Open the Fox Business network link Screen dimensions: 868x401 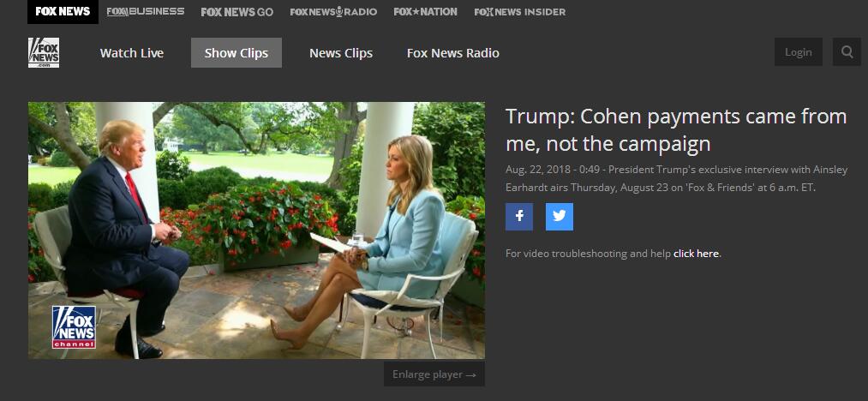point(146,12)
